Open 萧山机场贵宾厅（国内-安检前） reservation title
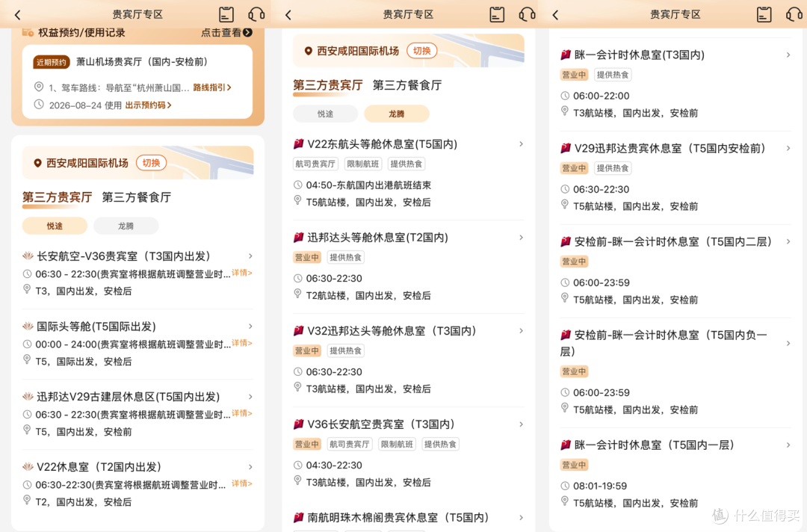 click(x=142, y=62)
